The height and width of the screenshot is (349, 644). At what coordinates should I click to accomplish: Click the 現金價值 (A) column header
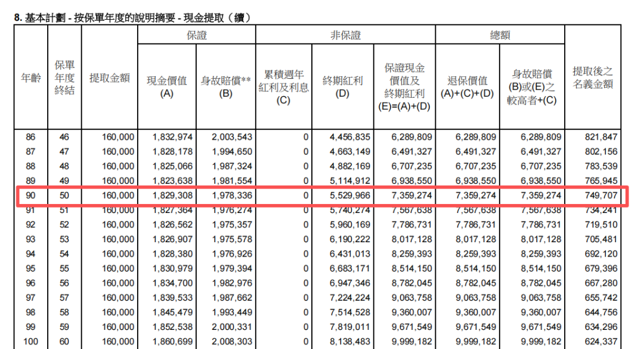click(167, 87)
